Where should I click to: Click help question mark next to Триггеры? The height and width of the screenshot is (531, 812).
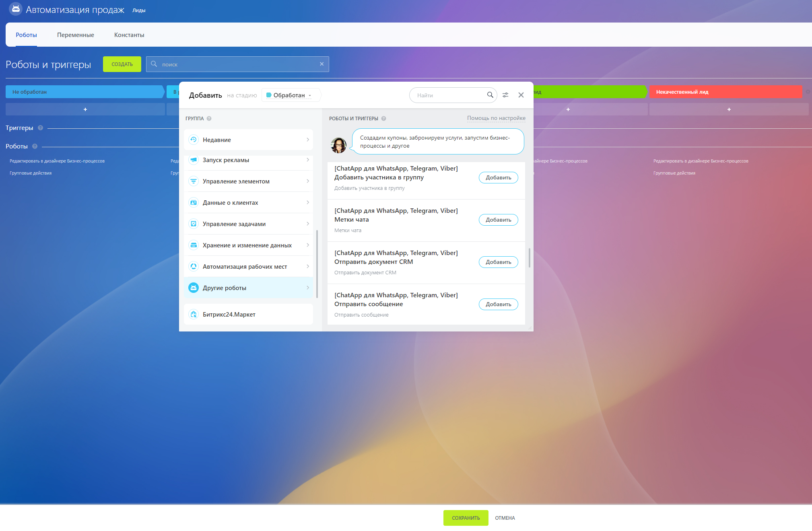click(40, 128)
